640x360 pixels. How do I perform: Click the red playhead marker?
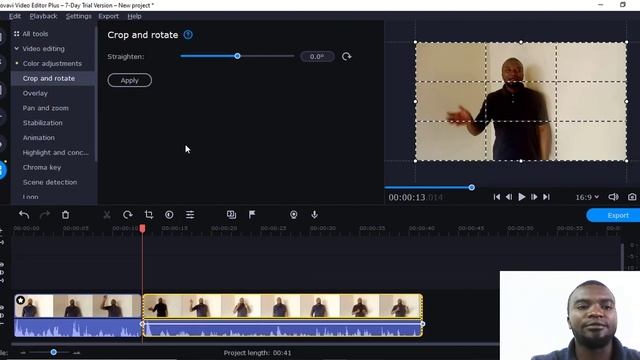tap(142, 228)
